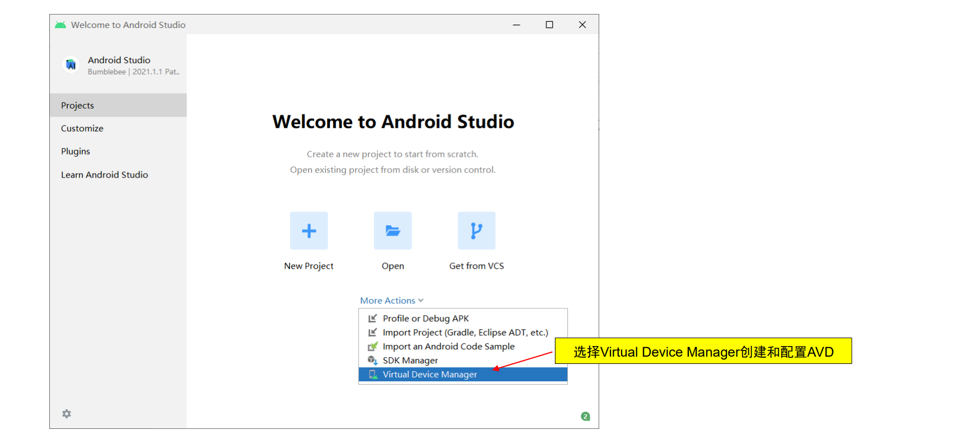This screenshot has width=980, height=444.
Task: Click the Bumblebee 2021.1.1 version text
Action: tap(133, 72)
